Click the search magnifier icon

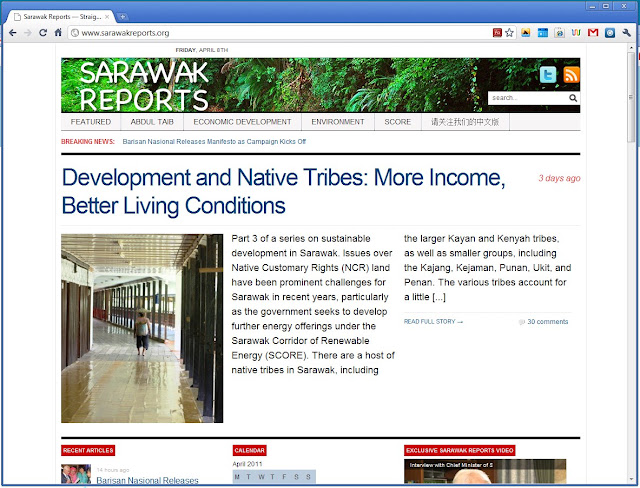pyautogui.click(x=573, y=98)
